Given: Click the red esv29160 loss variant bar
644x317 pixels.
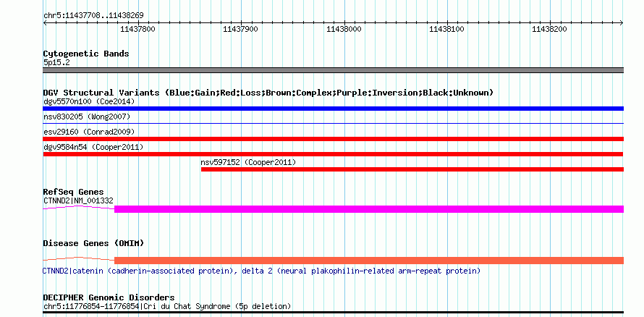Looking at the screenshot, I should point(333,139).
